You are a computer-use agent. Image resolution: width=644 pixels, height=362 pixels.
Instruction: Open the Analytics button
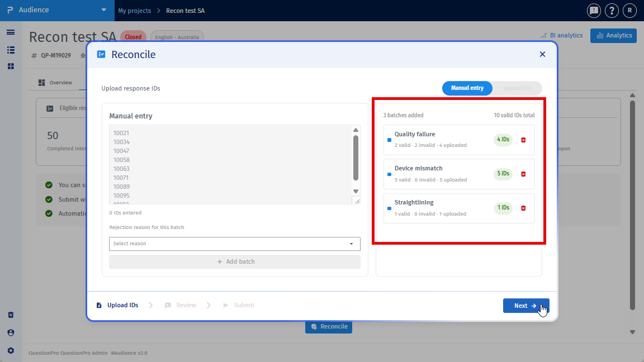[x=613, y=36]
